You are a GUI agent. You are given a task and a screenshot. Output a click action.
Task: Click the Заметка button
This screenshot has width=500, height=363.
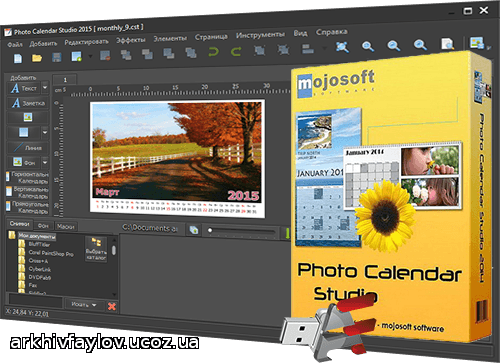coord(28,103)
